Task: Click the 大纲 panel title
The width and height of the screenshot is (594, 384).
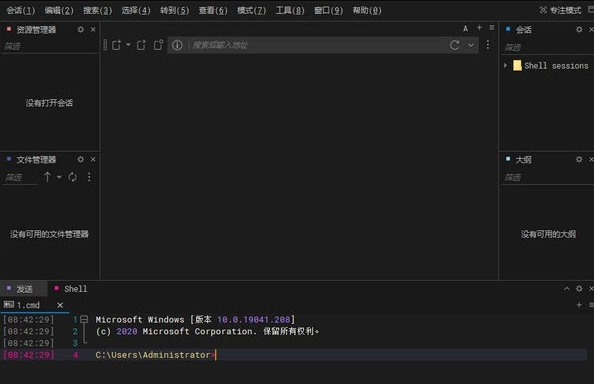Action: point(523,160)
